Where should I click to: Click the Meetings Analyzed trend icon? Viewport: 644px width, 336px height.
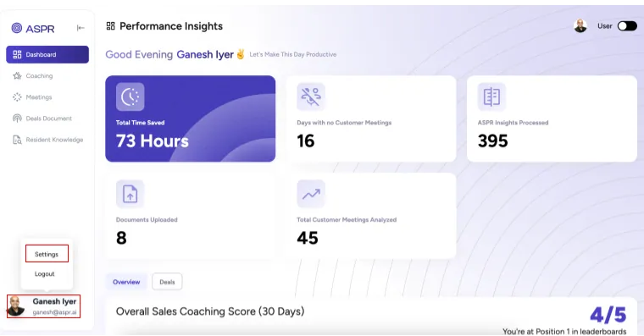point(311,194)
